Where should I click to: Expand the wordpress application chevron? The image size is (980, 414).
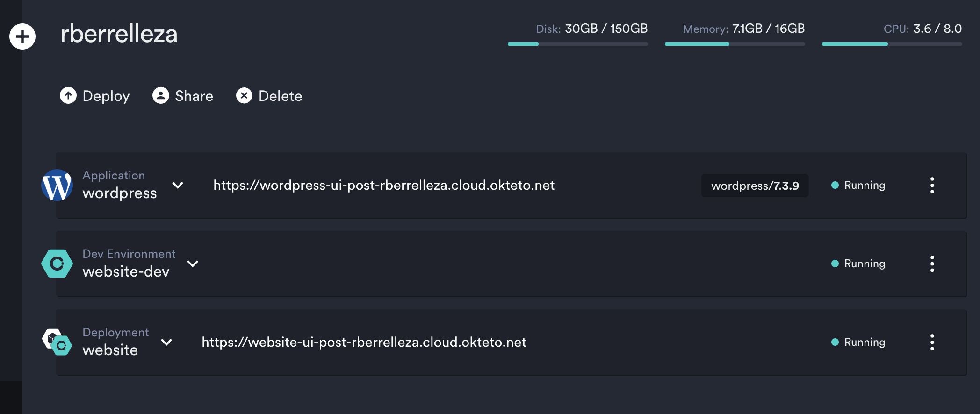[x=178, y=185]
